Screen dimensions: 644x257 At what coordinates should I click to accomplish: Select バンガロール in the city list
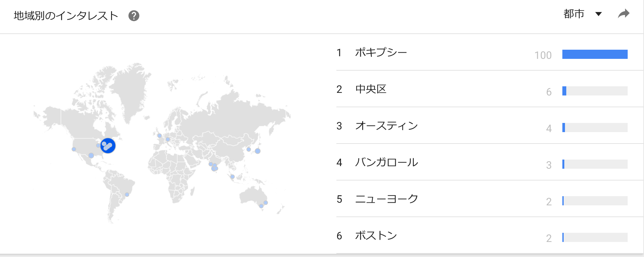(x=386, y=163)
